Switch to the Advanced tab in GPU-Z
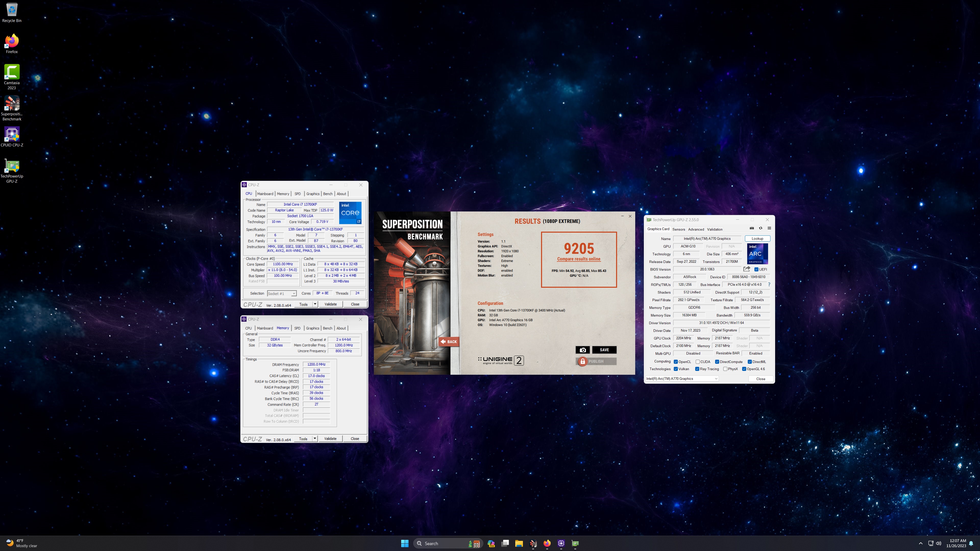 point(696,229)
